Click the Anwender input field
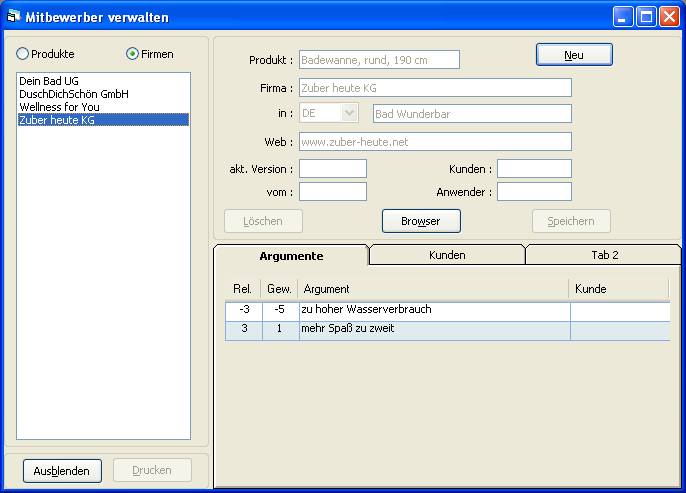686x493 pixels. pos(534,191)
